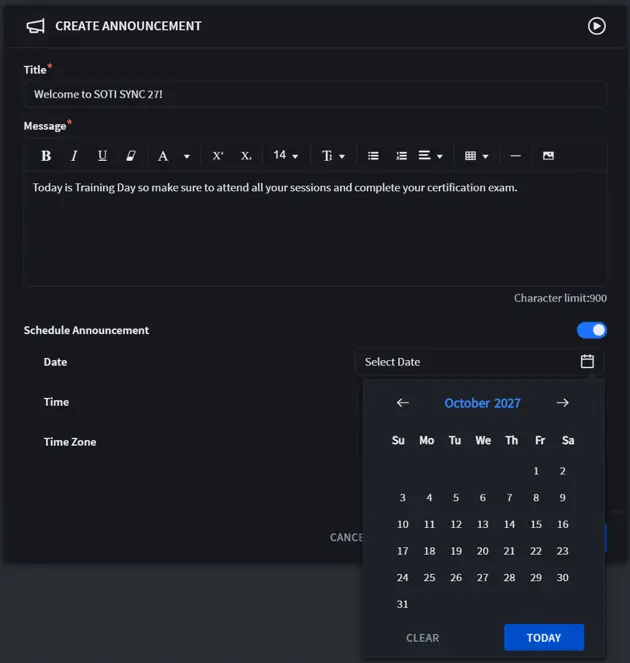630x663 pixels.
Task: Insert a numbered ordered list
Action: click(401, 156)
